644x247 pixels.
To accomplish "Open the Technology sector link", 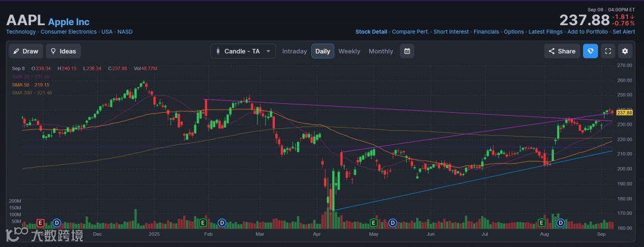I will [x=21, y=32].
